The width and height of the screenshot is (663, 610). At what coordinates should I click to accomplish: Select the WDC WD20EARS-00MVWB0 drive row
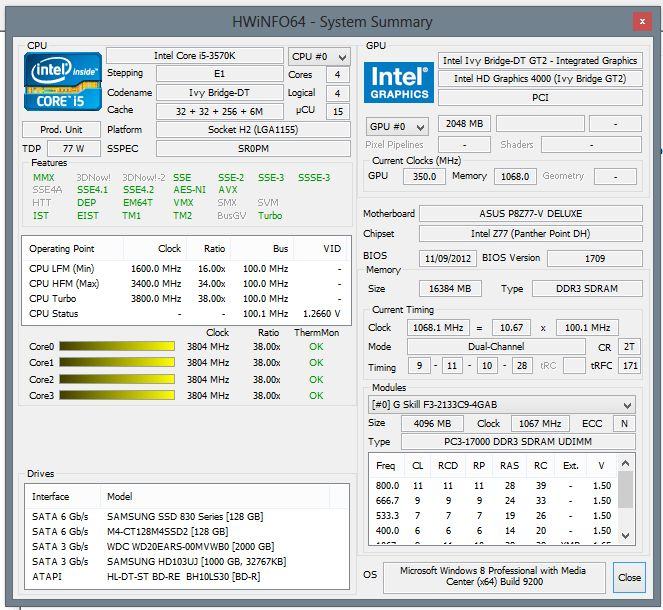[x=186, y=547]
